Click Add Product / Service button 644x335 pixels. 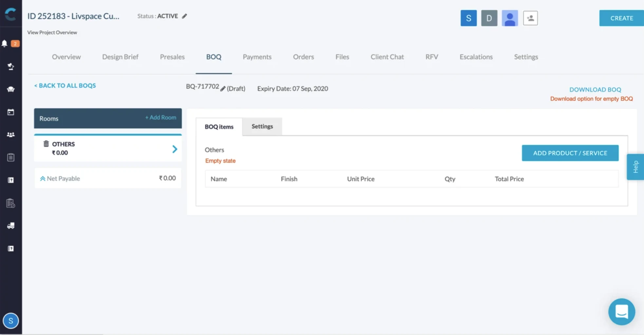click(x=570, y=153)
